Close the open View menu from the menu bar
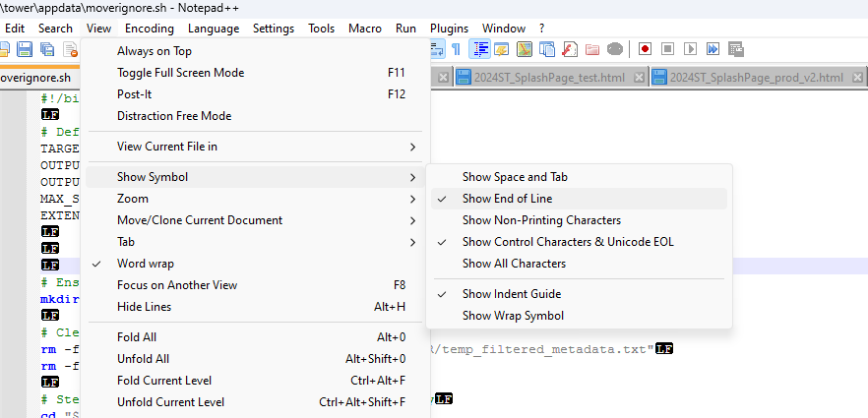Image resolution: width=868 pixels, height=418 pixels. point(99,29)
